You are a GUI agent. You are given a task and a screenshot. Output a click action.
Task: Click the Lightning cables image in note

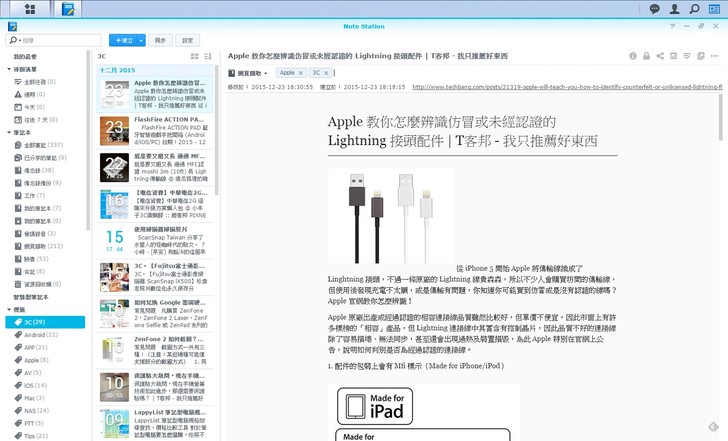point(391,216)
